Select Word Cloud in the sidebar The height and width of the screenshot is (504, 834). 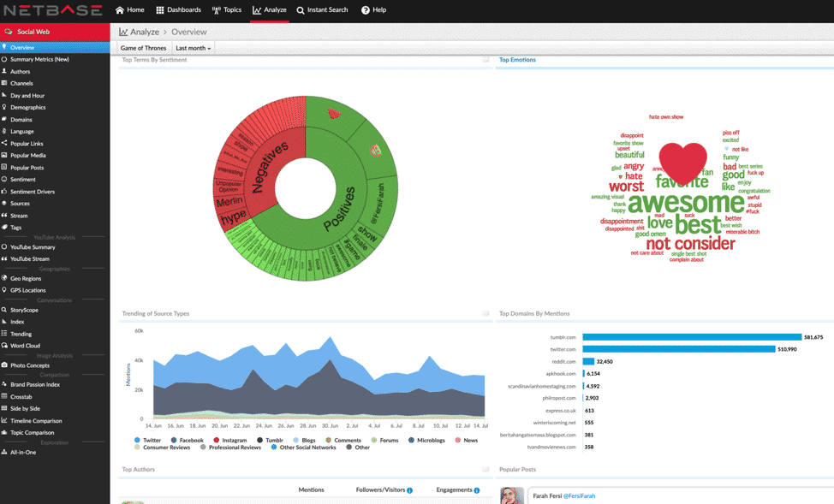pyautogui.click(x=25, y=346)
